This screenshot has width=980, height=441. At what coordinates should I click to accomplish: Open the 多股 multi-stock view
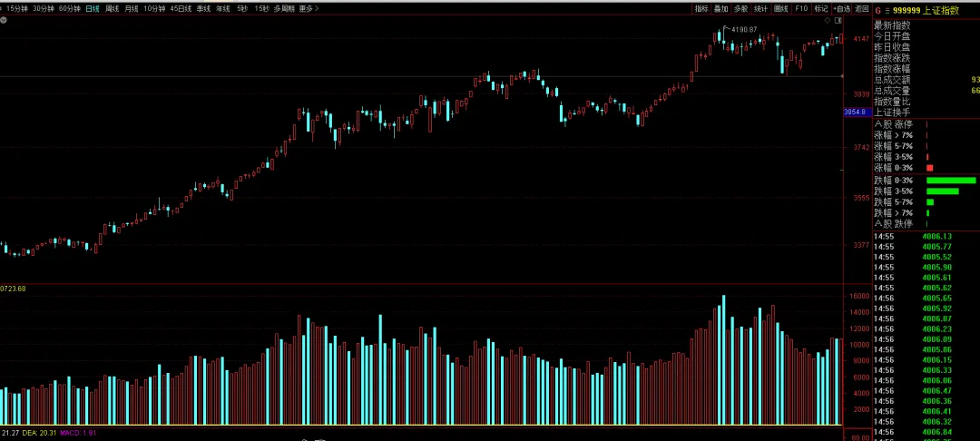pyautogui.click(x=740, y=9)
